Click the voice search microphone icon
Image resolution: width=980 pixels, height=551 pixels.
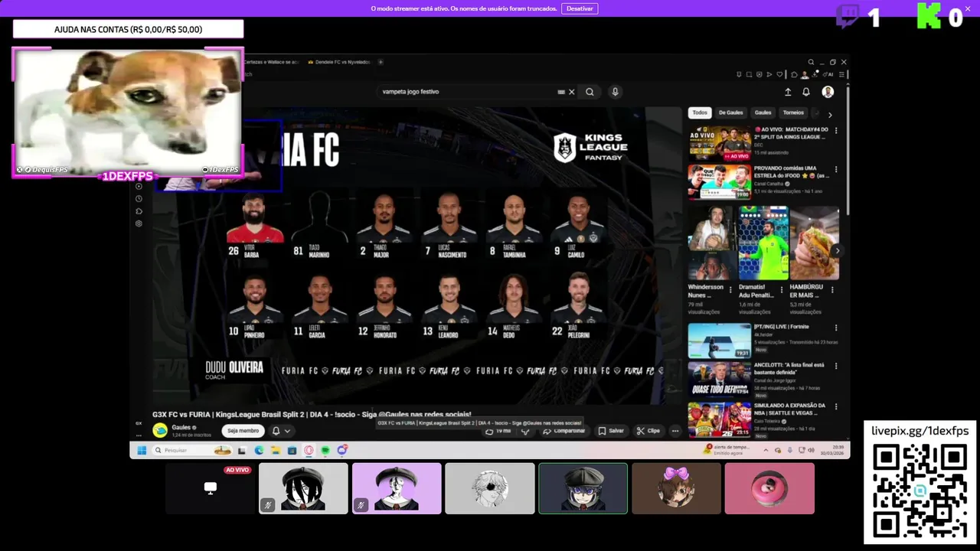614,92
